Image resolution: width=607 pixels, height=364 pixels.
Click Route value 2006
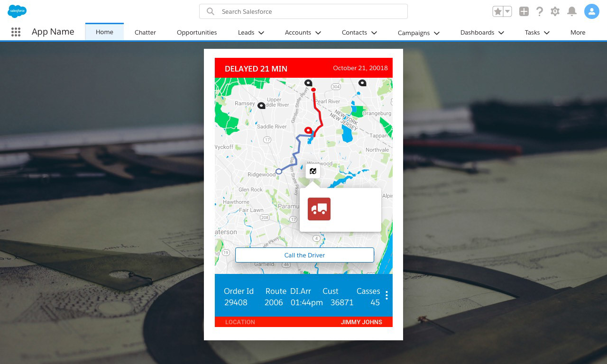click(x=274, y=302)
